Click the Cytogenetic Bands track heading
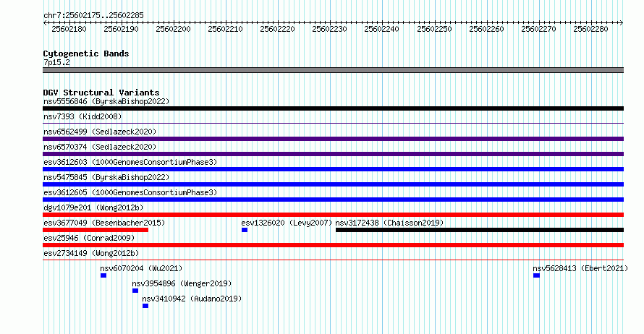 click(x=86, y=53)
